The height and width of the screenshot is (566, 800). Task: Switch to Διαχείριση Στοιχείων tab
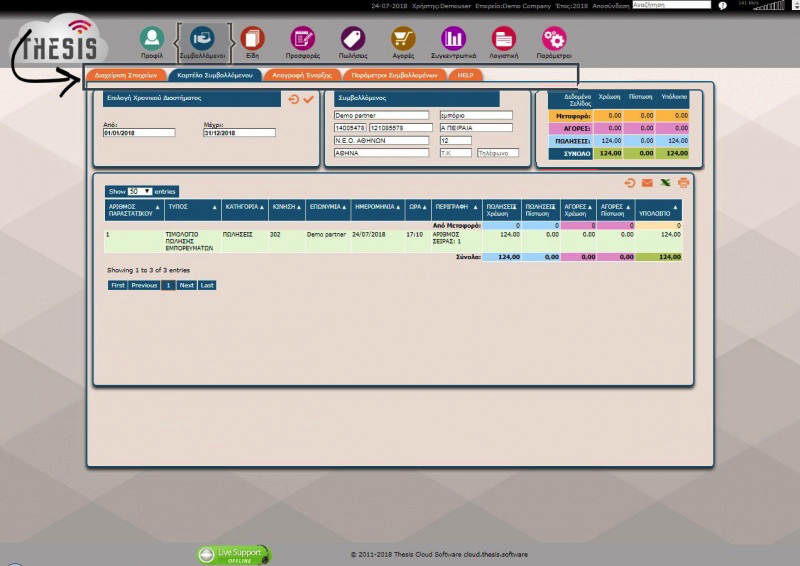point(125,75)
